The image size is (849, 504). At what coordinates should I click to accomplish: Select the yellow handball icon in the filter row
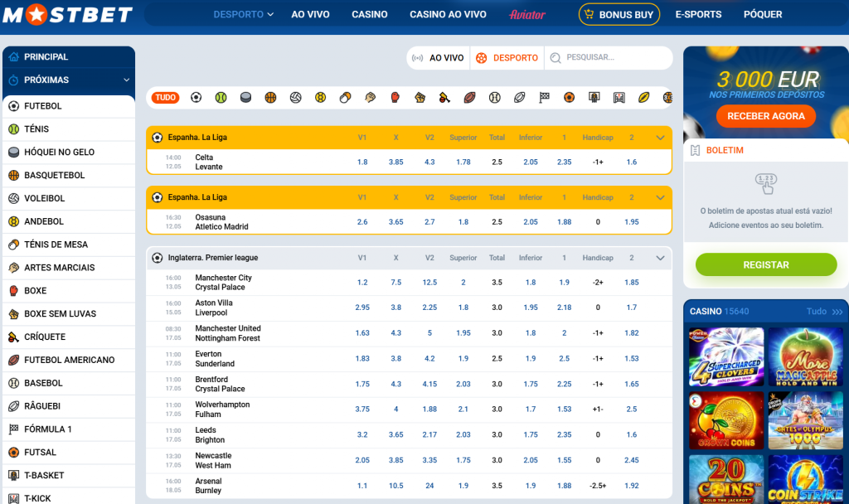pos(321,98)
